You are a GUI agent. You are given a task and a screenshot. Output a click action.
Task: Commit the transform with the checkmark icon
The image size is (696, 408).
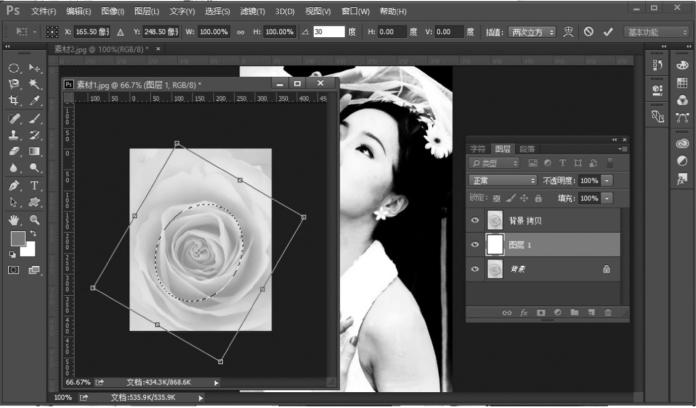click(606, 31)
